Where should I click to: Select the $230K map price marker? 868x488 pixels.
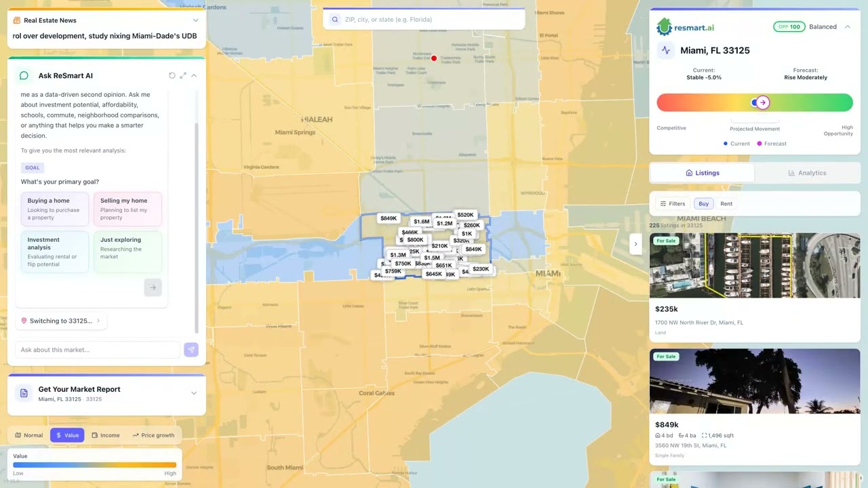(480, 269)
